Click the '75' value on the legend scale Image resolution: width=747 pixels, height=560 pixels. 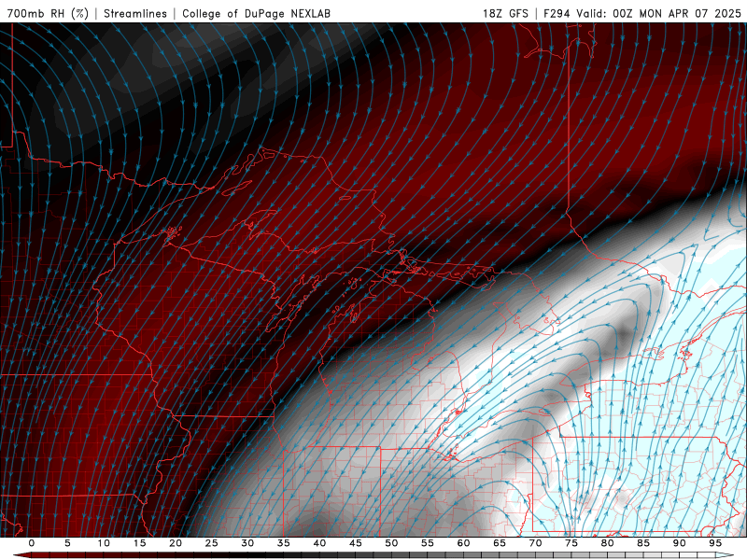(x=571, y=543)
